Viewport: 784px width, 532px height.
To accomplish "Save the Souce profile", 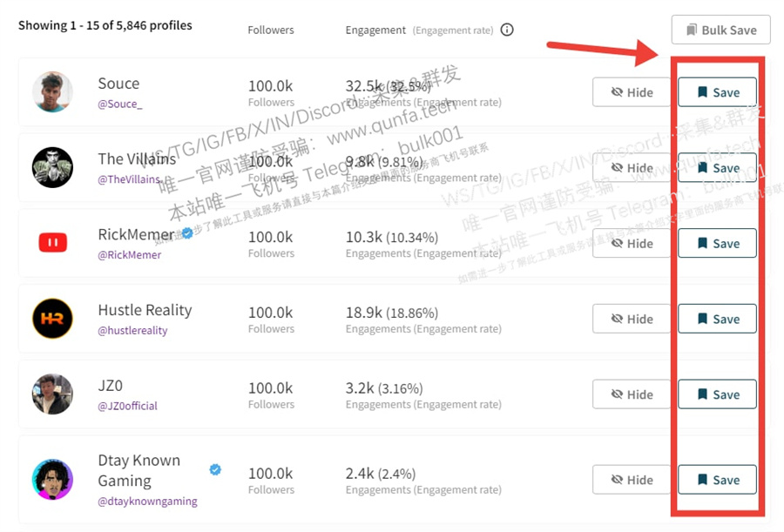I will click(x=717, y=92).
